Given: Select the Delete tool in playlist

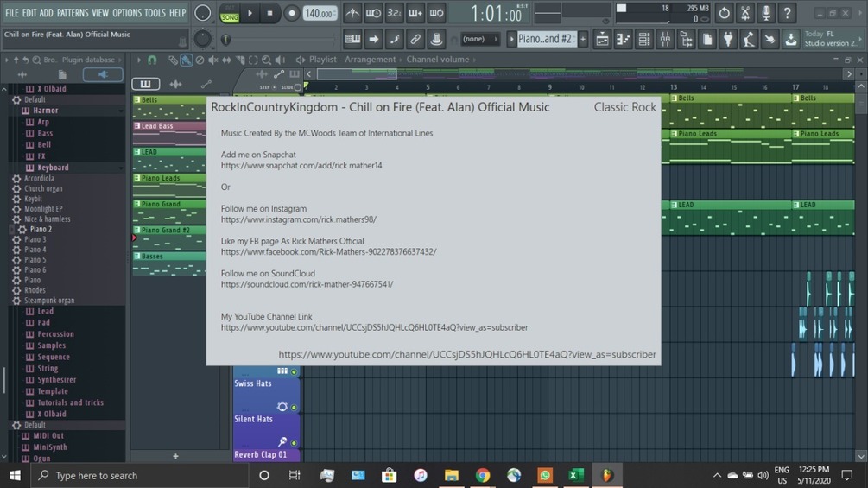Looking at the screenshot, I should pyautogui.click(x=200, y=60).
